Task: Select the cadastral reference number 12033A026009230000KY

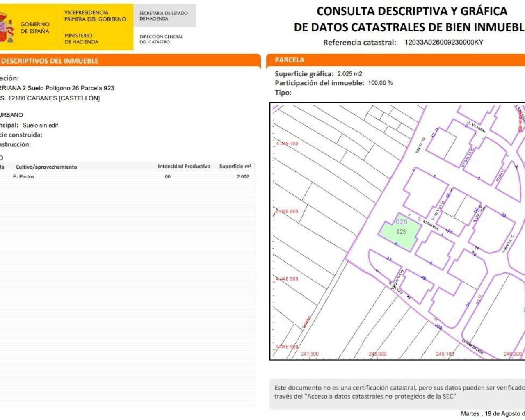Action: tap(443, 42)
